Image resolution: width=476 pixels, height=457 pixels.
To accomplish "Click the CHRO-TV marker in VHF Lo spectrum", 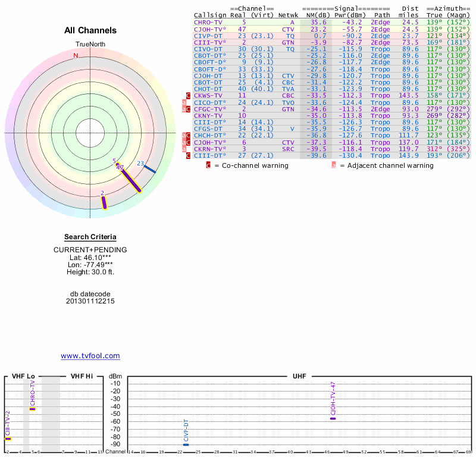I will coord(33,409).
